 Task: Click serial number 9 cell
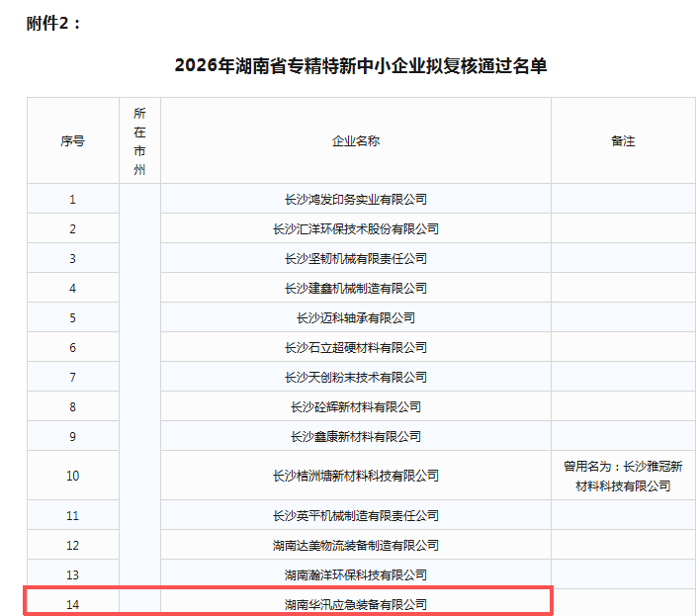72,436
